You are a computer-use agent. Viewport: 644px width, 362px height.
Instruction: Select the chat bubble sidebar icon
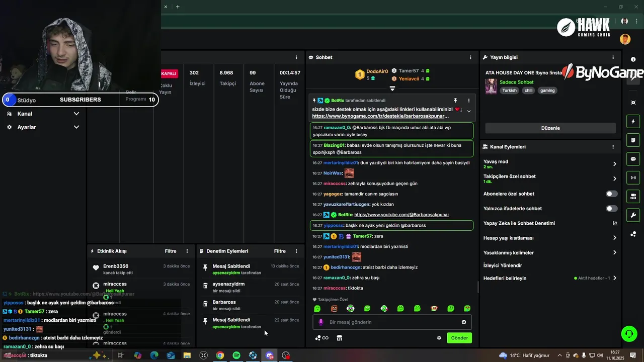[633, 159]
